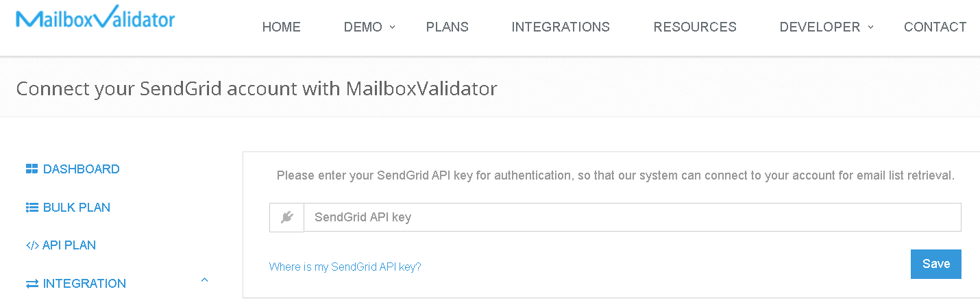980x307 pixels.
Task: Open "Where is my SendGrid API key?" link
Action: [x=345, y=267]
